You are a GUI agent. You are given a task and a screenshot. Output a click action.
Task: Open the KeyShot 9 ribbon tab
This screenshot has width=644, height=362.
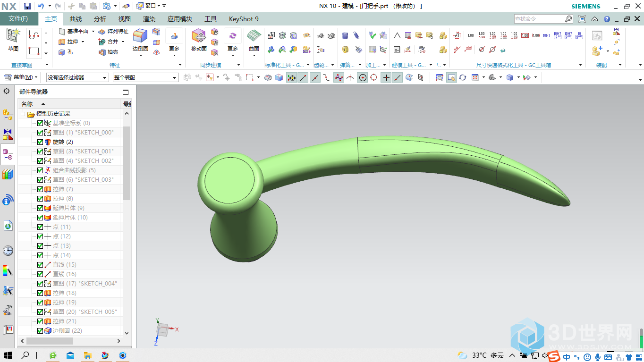(x=244, y=19)
